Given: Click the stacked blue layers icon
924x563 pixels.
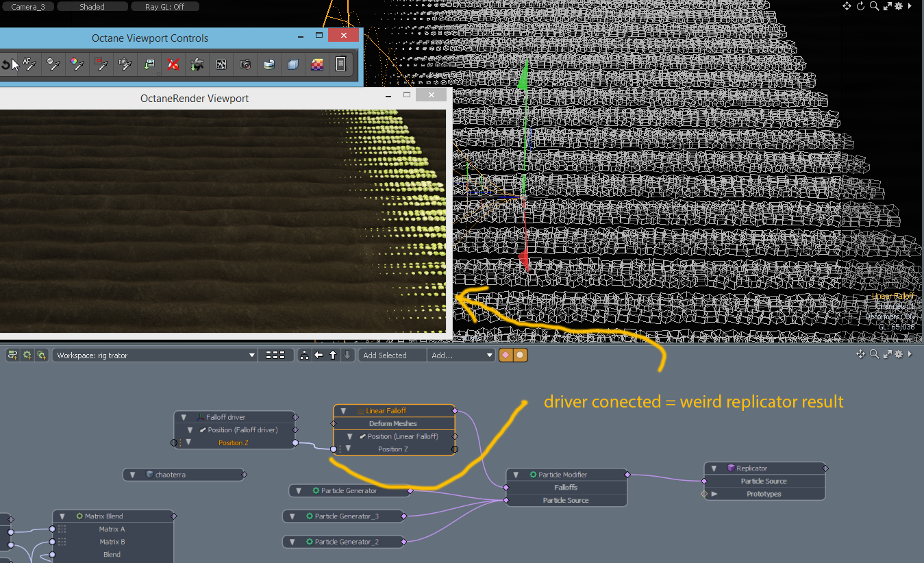Looking at the screenshot, I should point(293,64).
